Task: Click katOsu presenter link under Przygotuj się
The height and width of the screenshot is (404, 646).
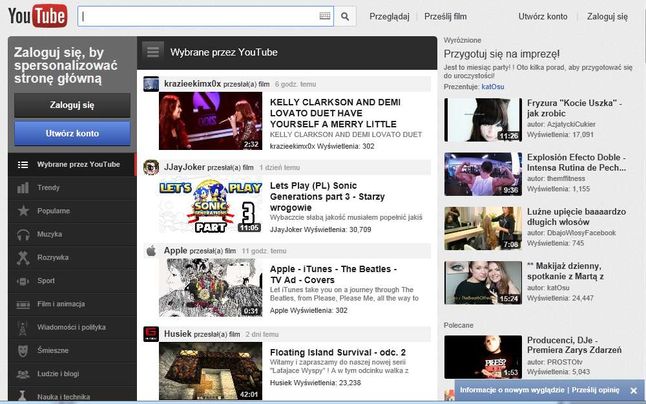Action: [492, 86]
